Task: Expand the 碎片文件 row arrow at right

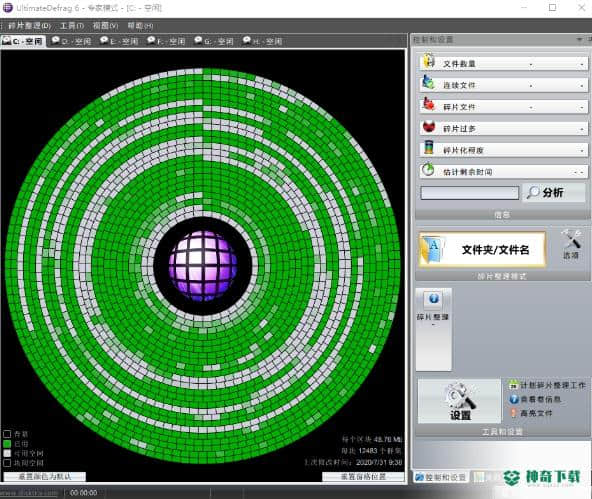Action: [582, 108]
